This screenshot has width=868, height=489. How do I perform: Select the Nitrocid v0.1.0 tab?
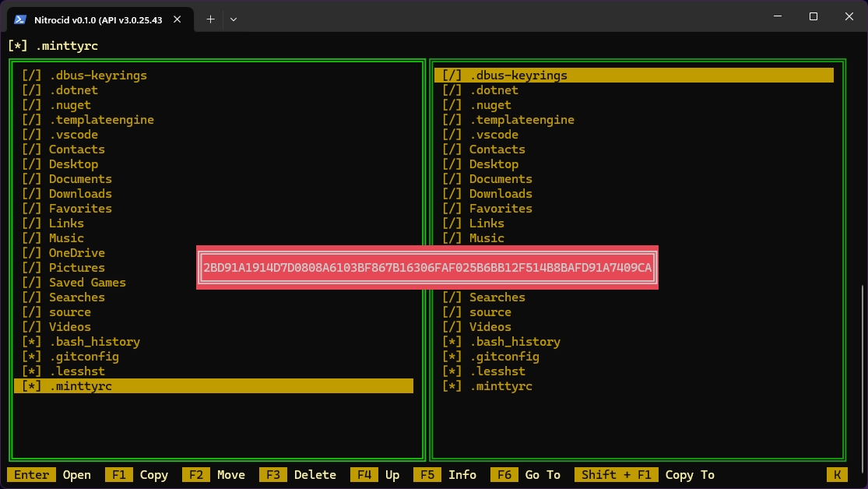pyautogui.click(x=97, y=19)
